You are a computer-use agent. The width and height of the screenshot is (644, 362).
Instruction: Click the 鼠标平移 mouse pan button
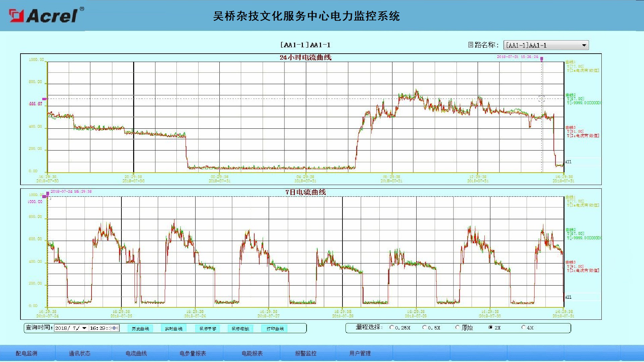[208, 328]
